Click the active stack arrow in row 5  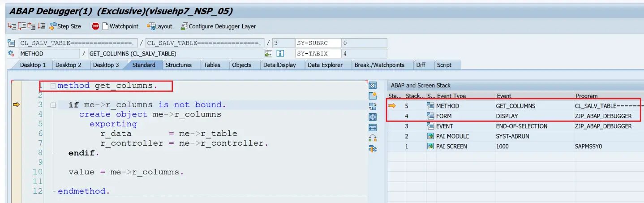[392, 106]
